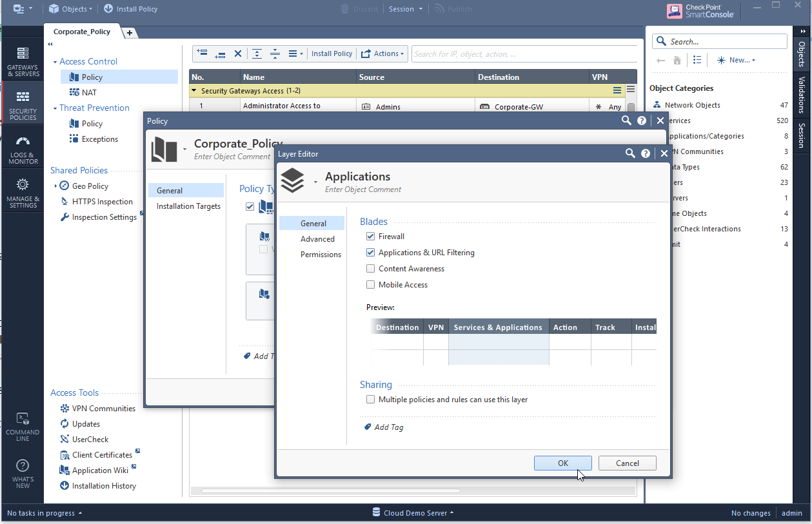Open the rulebase view options dropdown

pos(295,53)
